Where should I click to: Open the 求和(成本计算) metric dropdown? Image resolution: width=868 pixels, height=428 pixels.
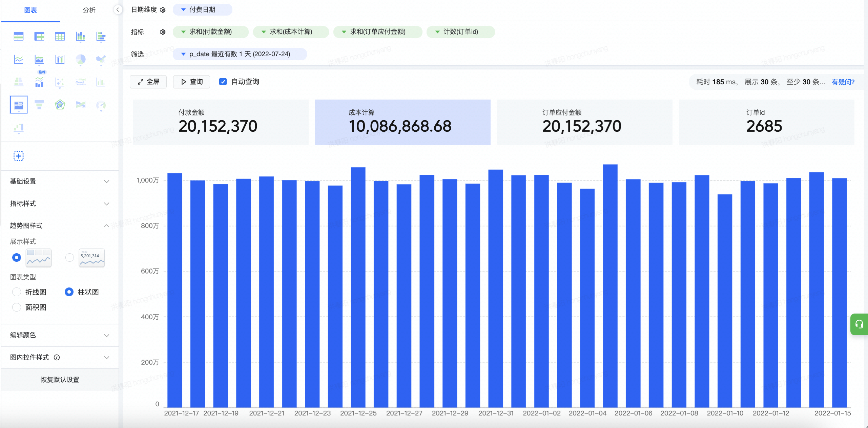(291, 32)
